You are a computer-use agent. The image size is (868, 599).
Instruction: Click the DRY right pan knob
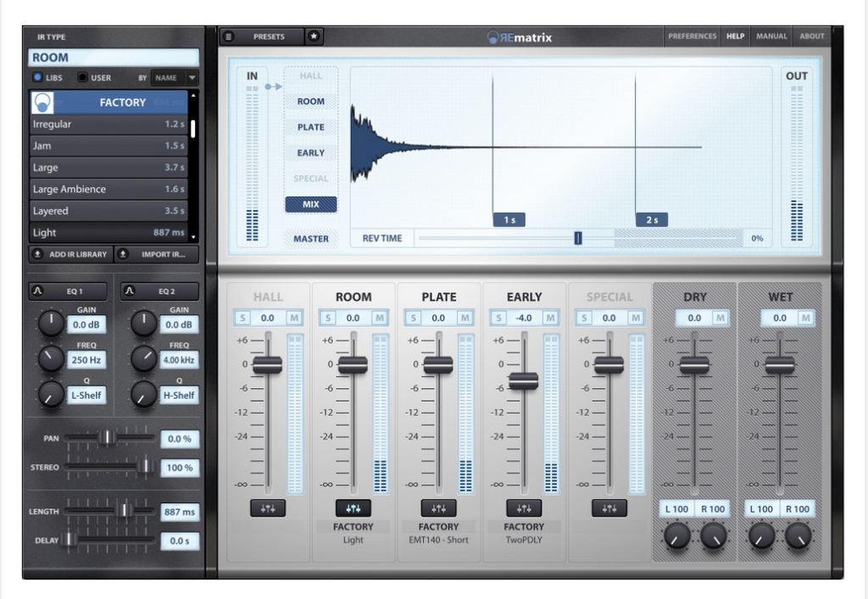tap(714, 536)
